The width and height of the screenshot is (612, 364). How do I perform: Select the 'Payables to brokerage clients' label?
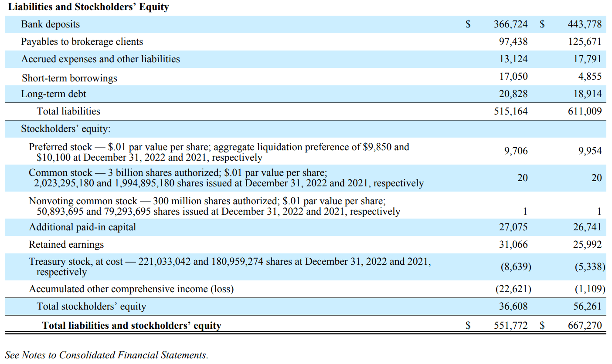click(x=82, y=42)
